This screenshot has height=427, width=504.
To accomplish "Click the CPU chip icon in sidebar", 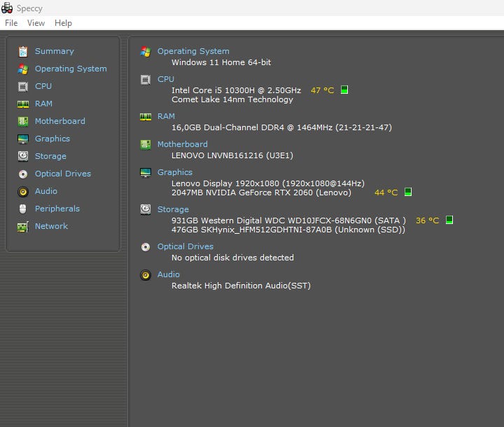I will [x=23, y=87].
